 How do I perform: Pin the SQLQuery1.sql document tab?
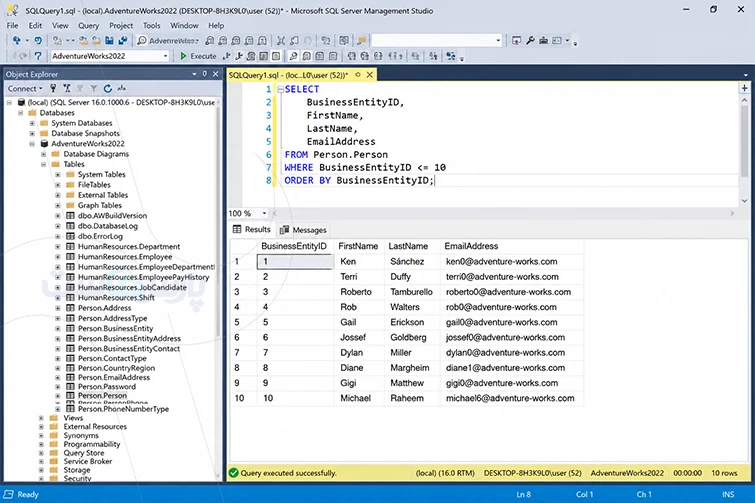pos(358,75)
